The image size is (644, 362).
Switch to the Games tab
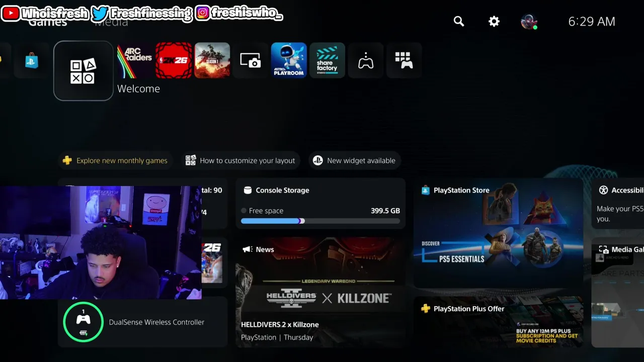(48, 22)
